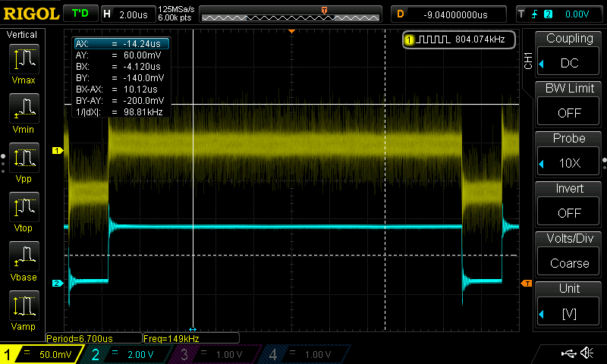
Task: Click the Vertical menu header
Action: coord(22,35)
